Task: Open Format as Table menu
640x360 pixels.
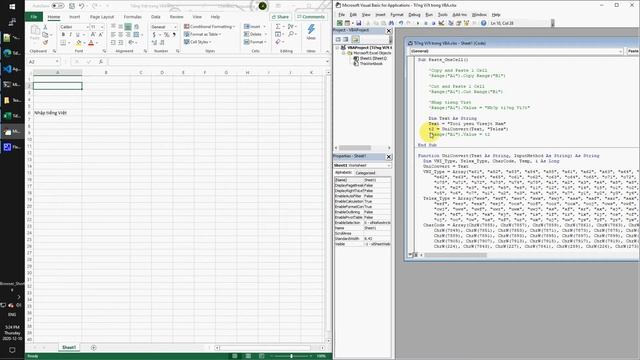Action: tap(202, 34)
